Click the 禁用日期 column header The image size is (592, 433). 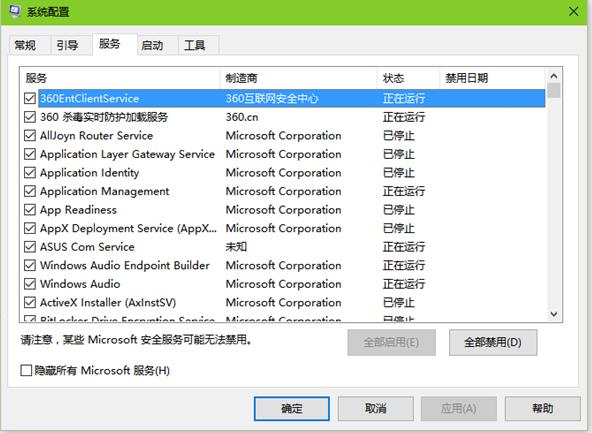[492, 78]
